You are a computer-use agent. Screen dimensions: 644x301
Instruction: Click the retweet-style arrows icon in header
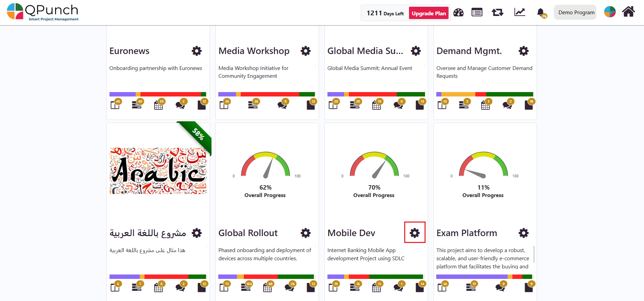(497, 13)
